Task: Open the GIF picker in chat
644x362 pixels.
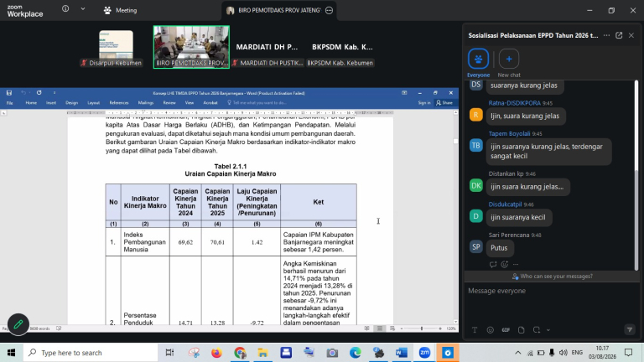Action: 506,330
